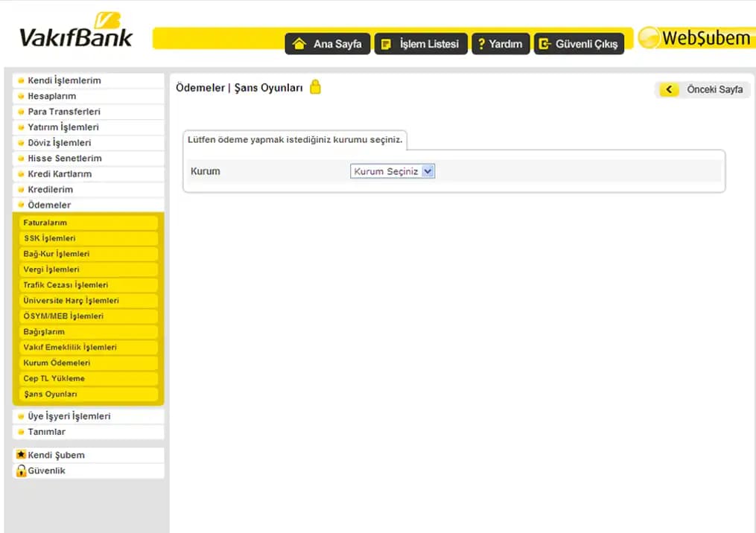Click the Güvenli Çıkış exit icon

point(544,44)
